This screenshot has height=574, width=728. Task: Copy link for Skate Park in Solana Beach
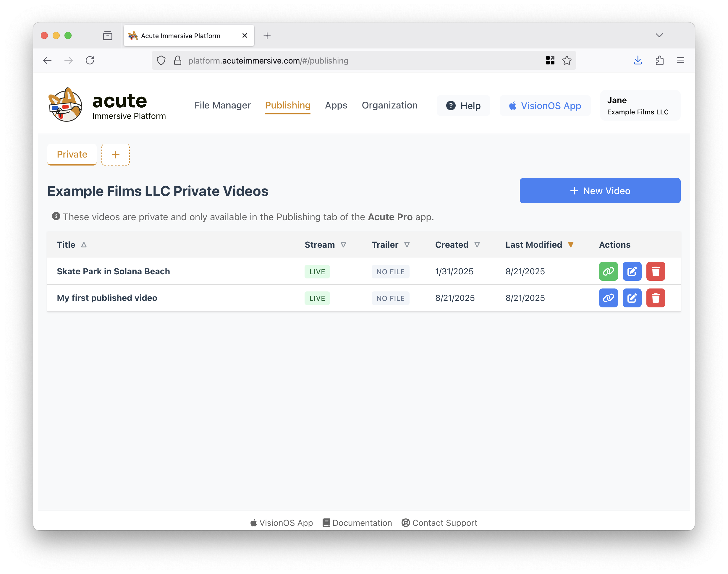[608, 271]
